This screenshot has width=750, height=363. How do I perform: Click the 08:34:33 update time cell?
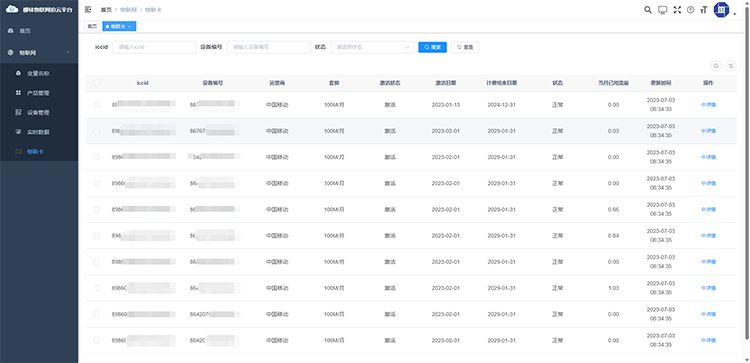click(x=661, y=109)
